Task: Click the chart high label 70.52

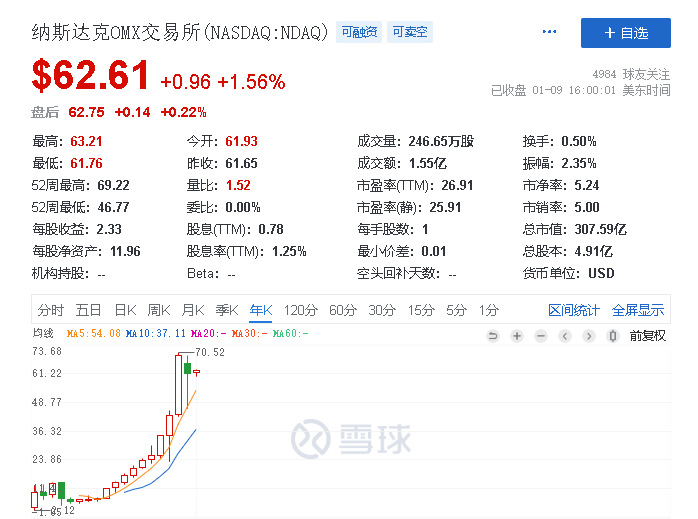Action: click(210, 353)
